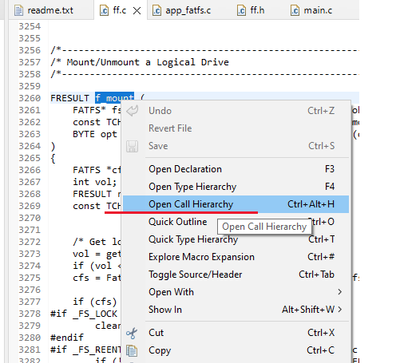Choose Undo from the context menu
The width and height of the screenshot is (400, 363).
point(236,111)
